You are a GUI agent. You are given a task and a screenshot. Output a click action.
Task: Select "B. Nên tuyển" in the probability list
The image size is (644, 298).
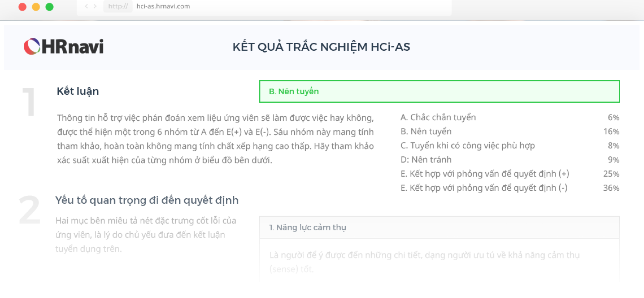(426, 132)
